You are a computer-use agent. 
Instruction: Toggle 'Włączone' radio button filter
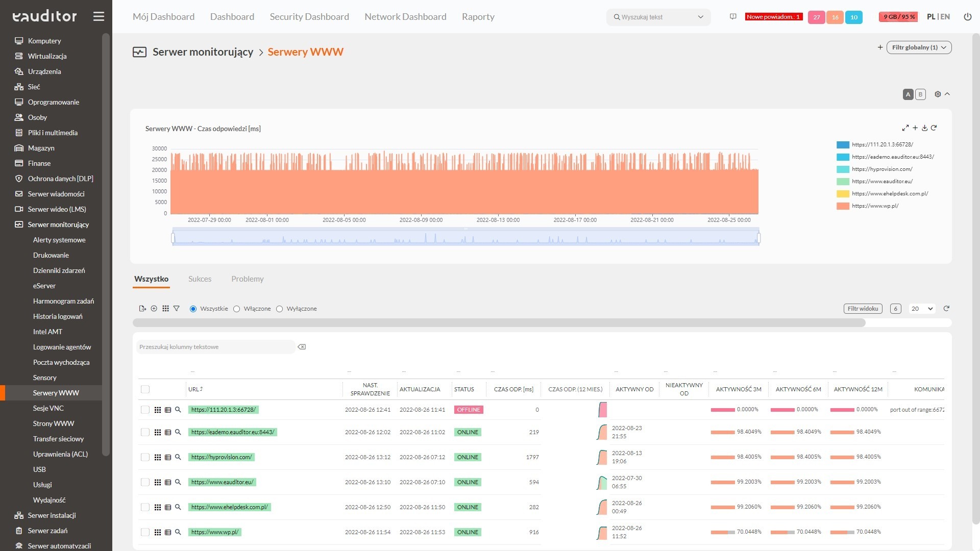pos(237,309)
